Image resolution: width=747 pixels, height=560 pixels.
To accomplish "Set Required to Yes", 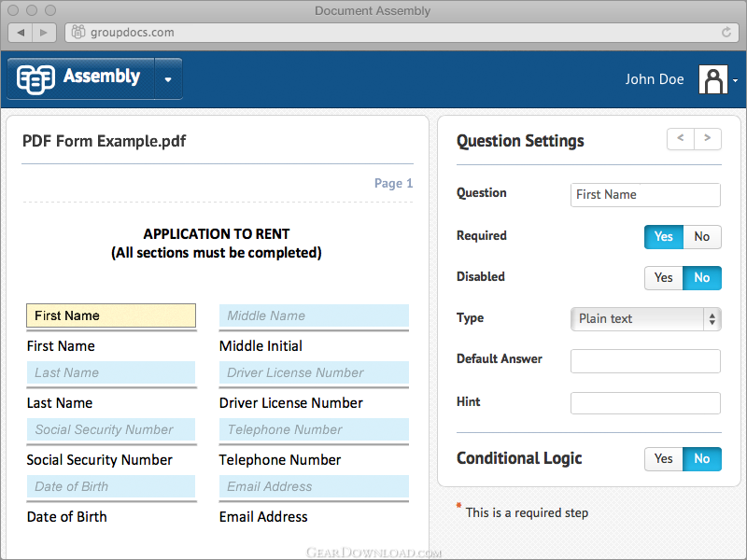I will click(664, 237).
